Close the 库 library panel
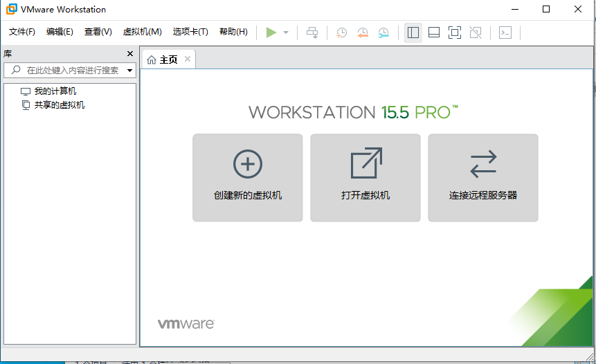This screenshot has width=596, height=364. click(130, 53)
